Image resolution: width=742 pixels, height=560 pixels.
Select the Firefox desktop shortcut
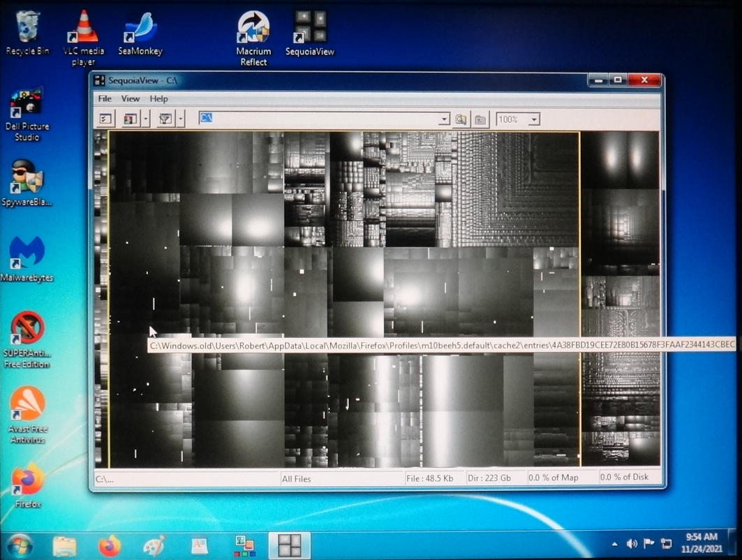tap(27, 486)
